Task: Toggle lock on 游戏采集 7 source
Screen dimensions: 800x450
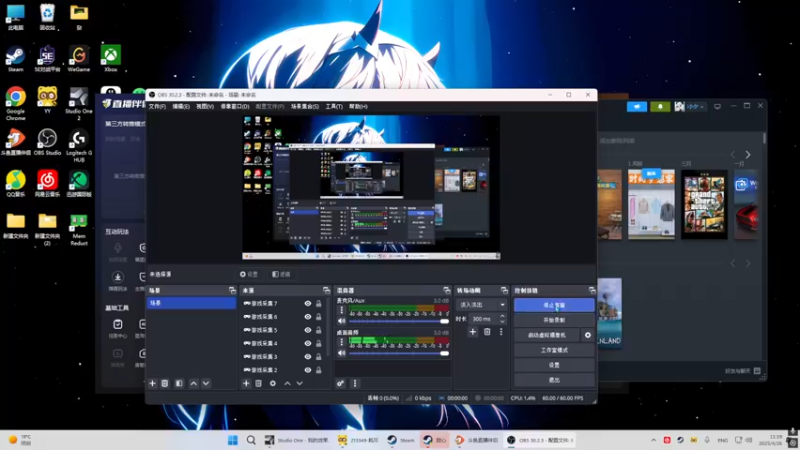Action: click(x=318, y=304)
